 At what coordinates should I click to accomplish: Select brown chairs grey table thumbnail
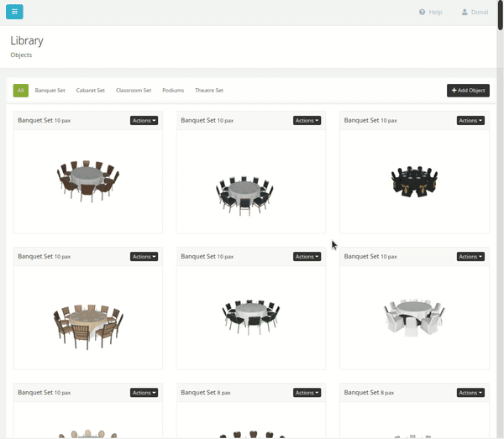click(88, 181)
